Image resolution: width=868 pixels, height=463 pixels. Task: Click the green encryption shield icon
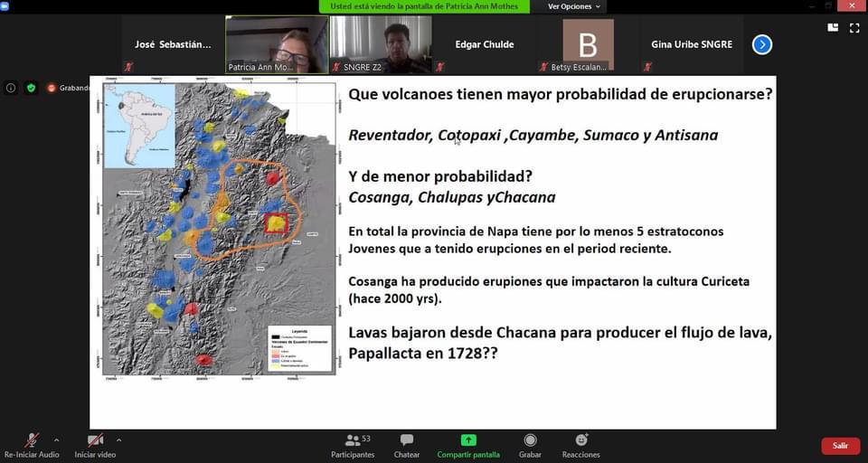31,88
